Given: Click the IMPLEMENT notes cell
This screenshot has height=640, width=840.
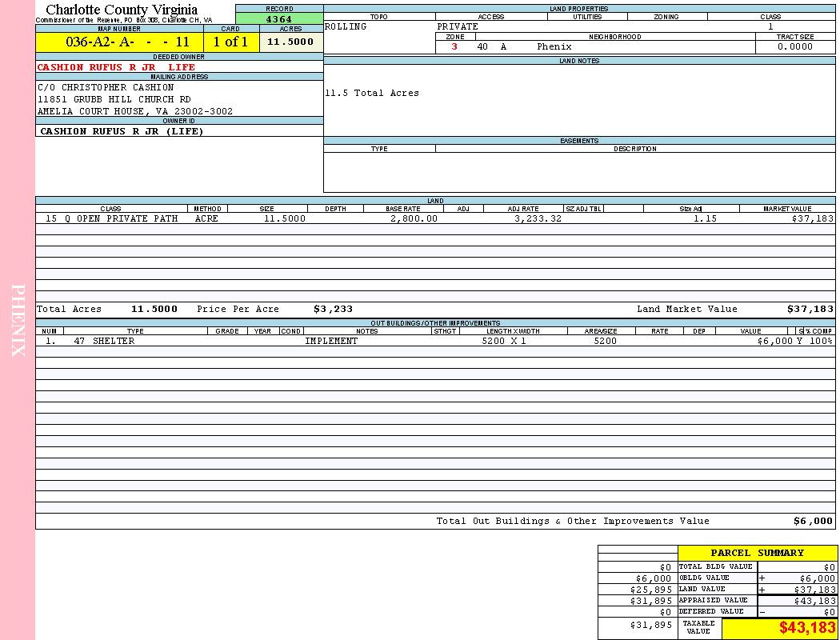Looking at the screenshot, I should point(331,341).
